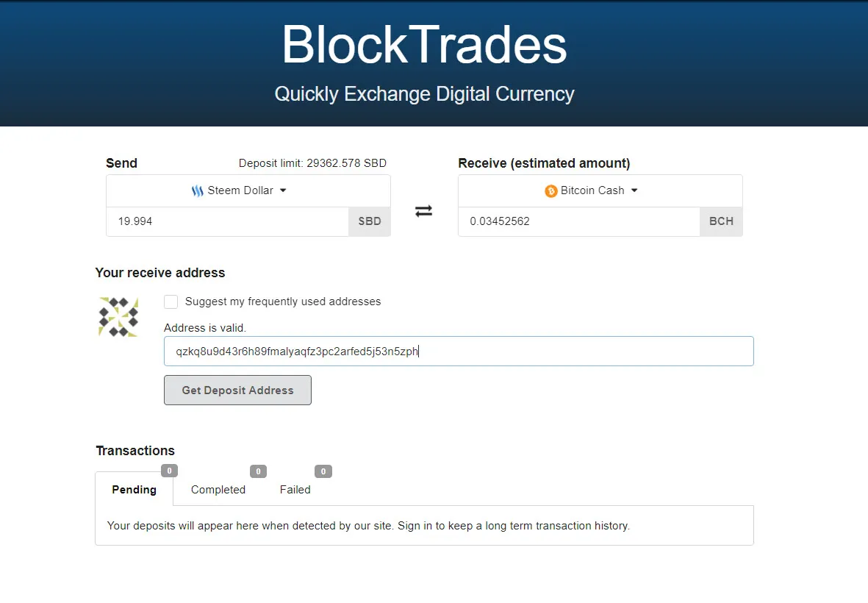
Task: Click the SBD unit label
Action: click(370, 221)
